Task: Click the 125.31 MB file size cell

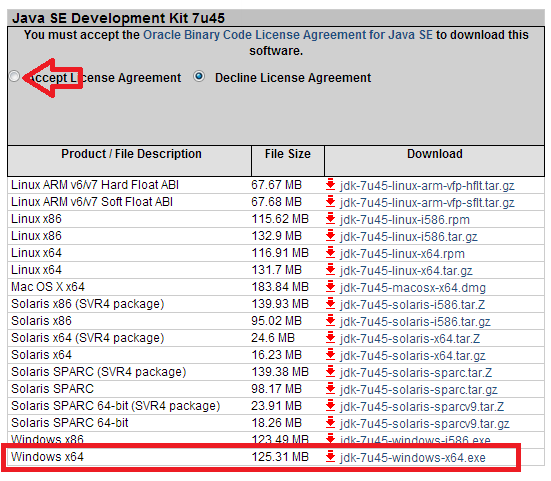Action: (280, 456)
